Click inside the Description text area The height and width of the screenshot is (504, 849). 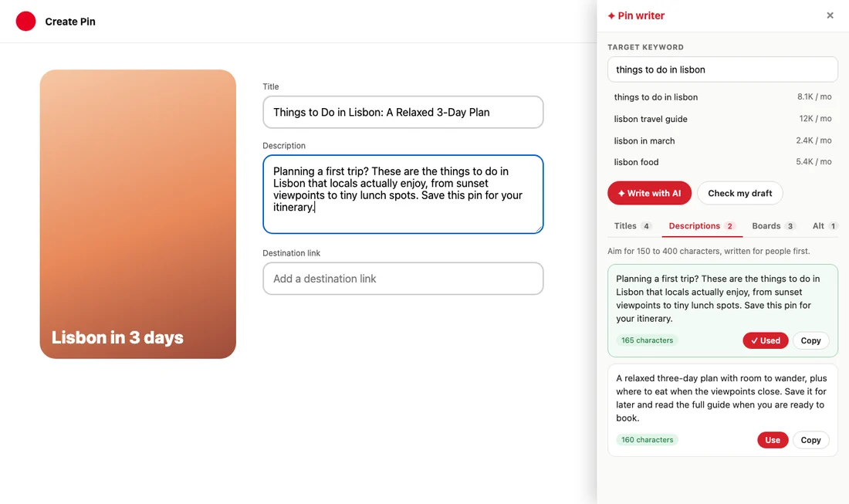pyautogui.click(x=403, y=194)
